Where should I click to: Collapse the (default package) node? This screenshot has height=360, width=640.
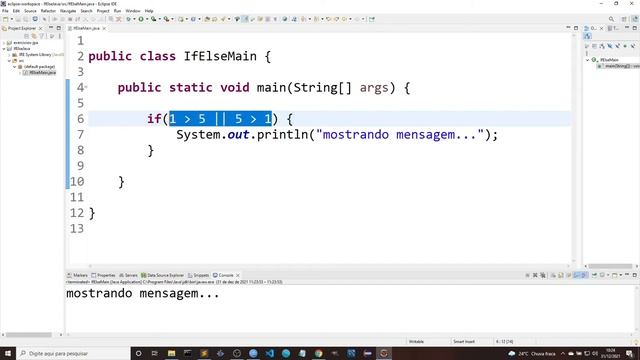14,67
